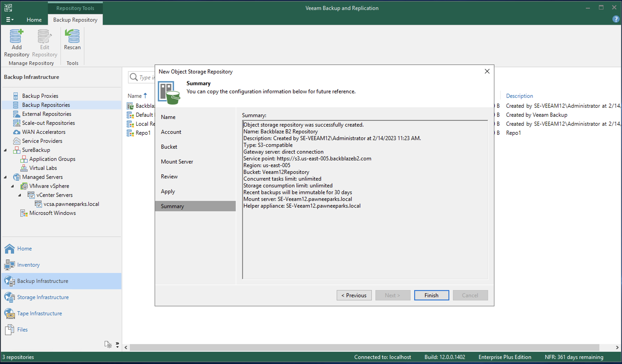Click horizontal scrollbar right arrow
The image size is (622, 364).
point(617,348)
